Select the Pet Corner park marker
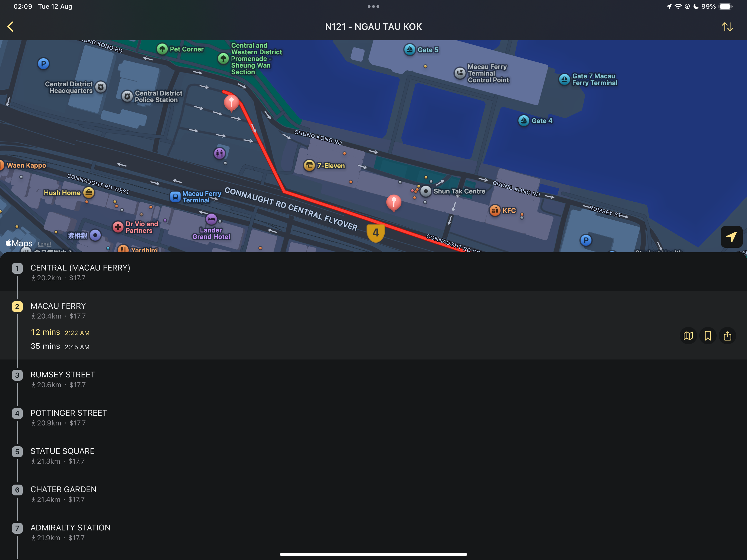747x560 pixels. (162, 49)
